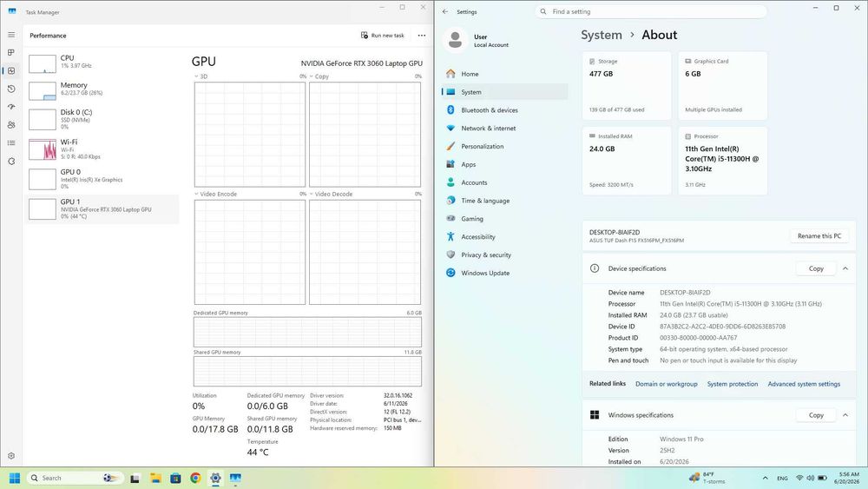The width and height of the screenshot is (868, 489).
Task: Open the three-dot more options in Task Manager
Action: point(422,36)
